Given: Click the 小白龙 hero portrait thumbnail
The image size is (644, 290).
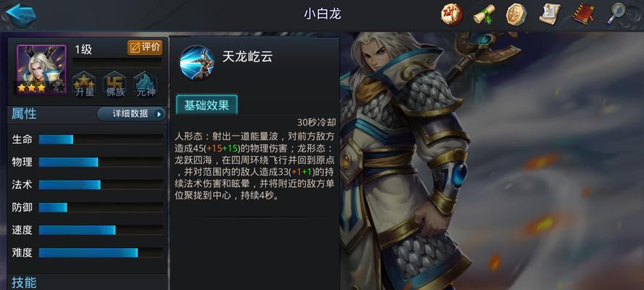Looking at the screenshot, I should [41, 69].
